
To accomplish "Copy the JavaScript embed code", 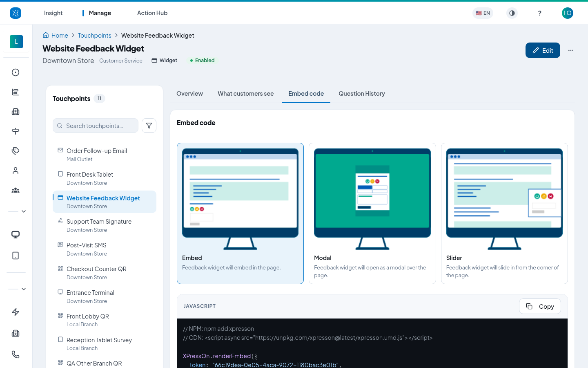I will 540,306.
